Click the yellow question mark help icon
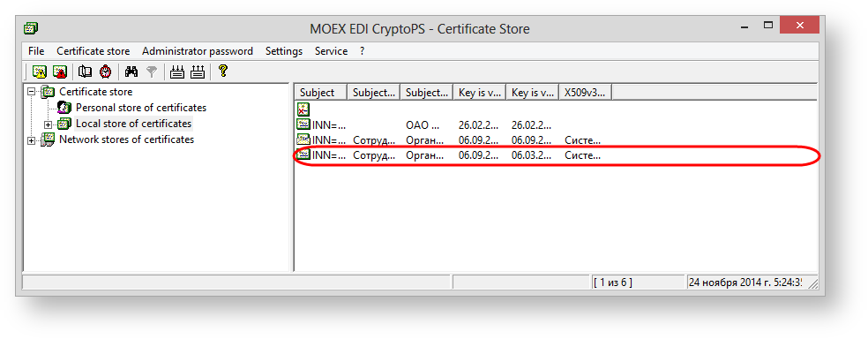The image size is (868, 339). tap(222, 71)
